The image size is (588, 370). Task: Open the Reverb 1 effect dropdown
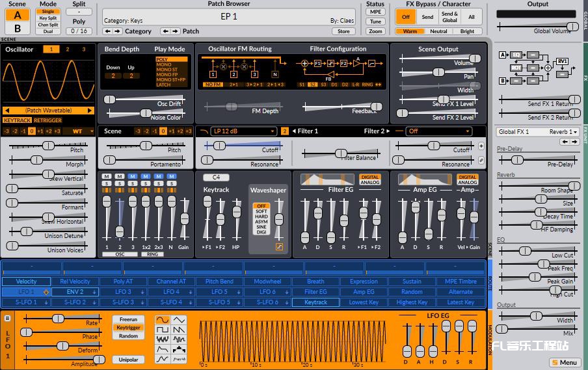click(562, 132)
